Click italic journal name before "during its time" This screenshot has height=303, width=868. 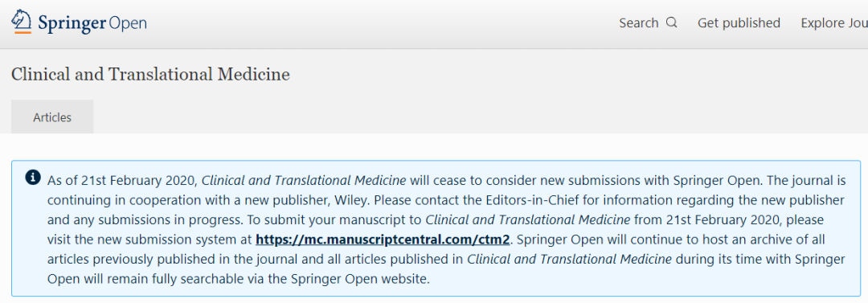click(570, 260)
